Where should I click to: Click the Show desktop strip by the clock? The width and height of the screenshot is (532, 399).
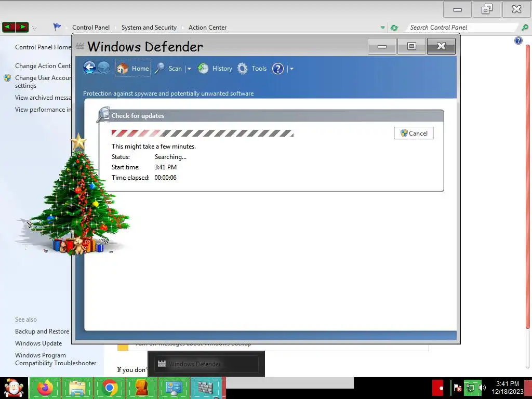click(x=528, y=388)
